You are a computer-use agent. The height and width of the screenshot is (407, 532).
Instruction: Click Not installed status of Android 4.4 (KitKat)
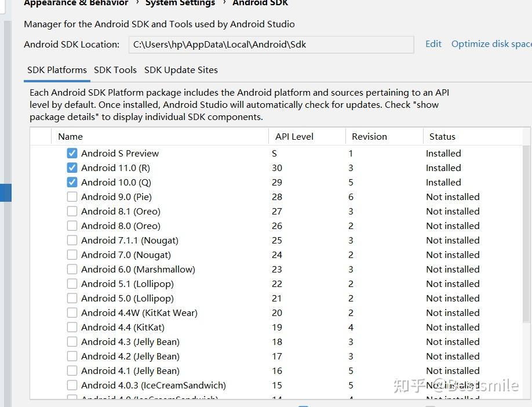(453, 327)
